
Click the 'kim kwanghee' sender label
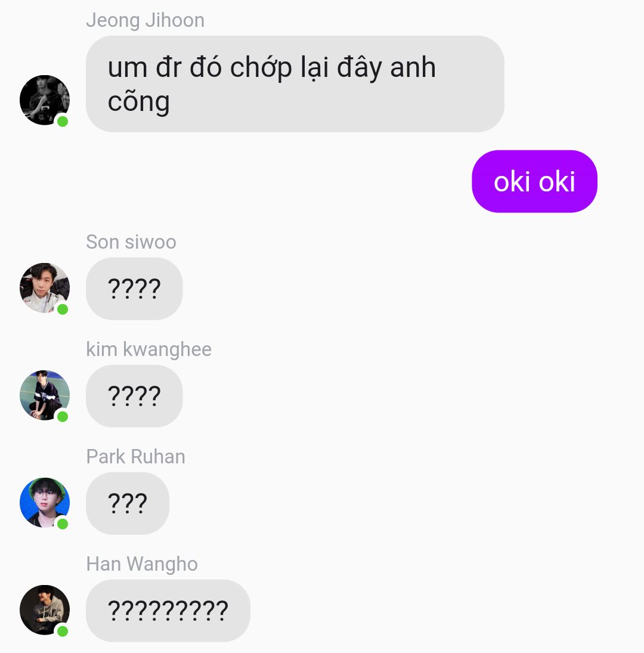pyautogui.click(x=148, y=349)
